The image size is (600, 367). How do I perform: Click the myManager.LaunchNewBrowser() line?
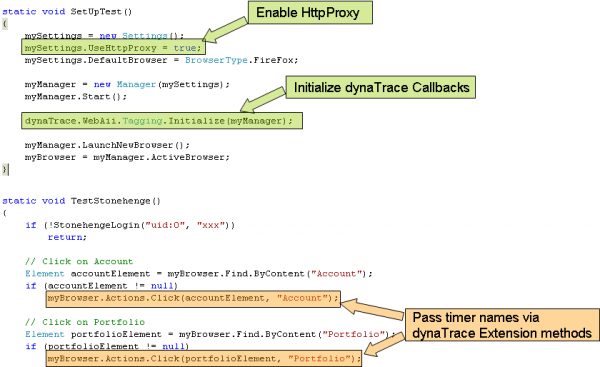(107, 145)
